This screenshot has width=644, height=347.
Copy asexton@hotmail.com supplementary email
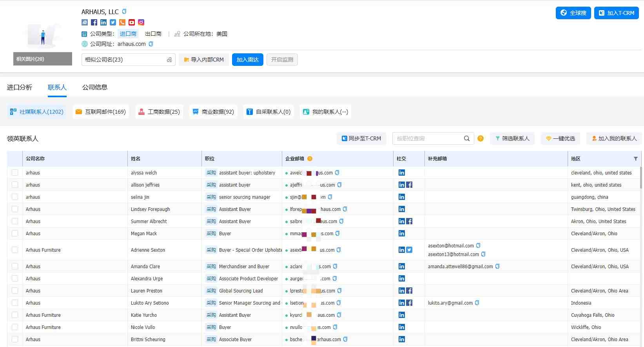pyautogui.click(x=478, y=245)
